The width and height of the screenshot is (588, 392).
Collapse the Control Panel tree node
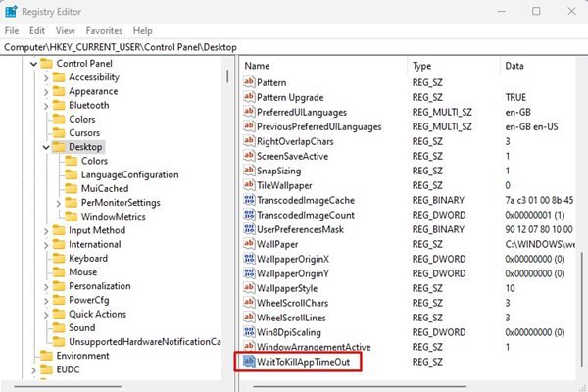[x=33, y=64]
